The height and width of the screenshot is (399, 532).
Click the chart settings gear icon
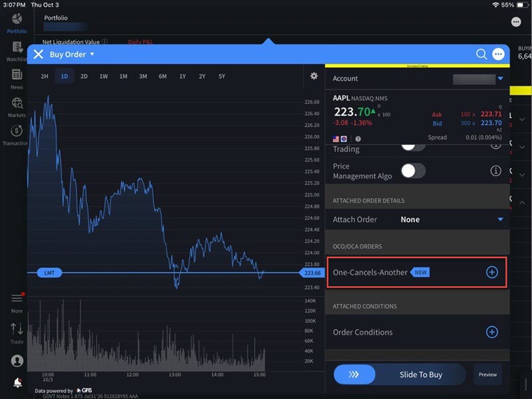[x=314, y=76]
